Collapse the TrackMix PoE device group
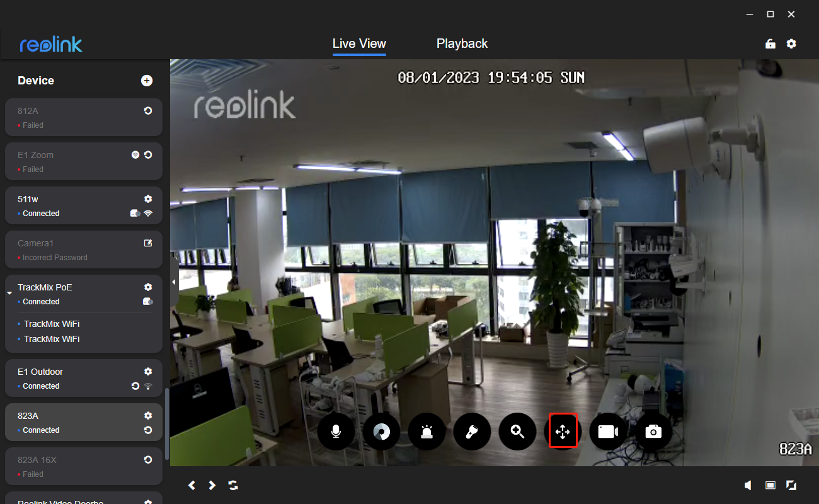Screen dimensions: 819x504 pos(9,294)
